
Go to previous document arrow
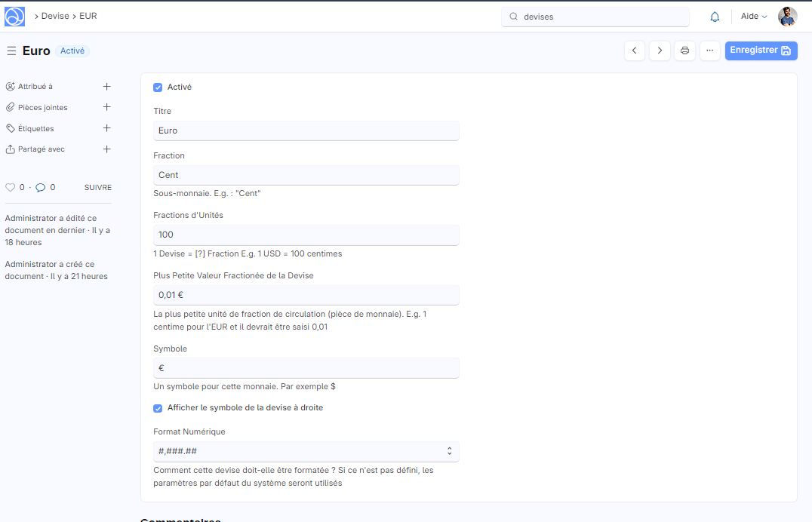pos(635,51)
